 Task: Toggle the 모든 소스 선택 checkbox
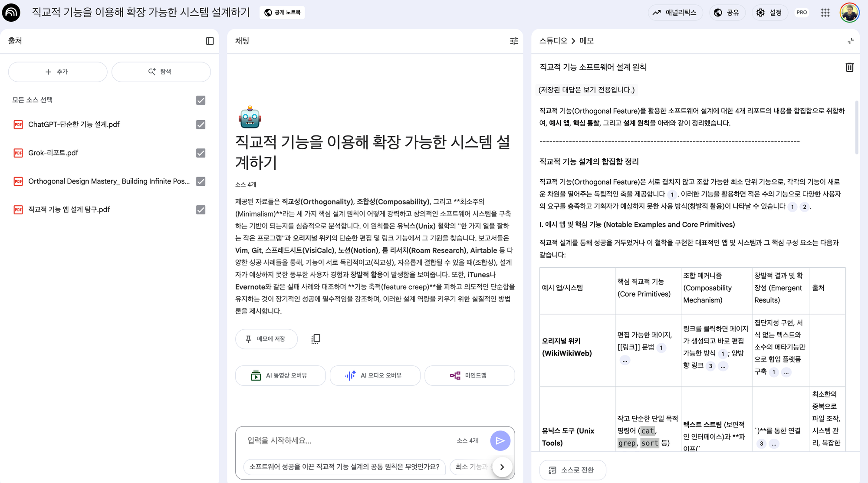click(201, 100)
